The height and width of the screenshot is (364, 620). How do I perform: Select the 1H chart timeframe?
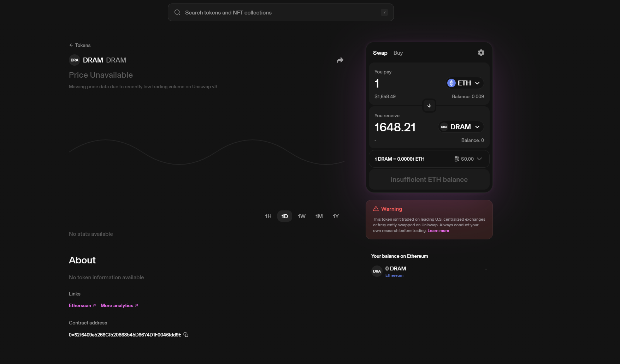(x=268, y=216)
